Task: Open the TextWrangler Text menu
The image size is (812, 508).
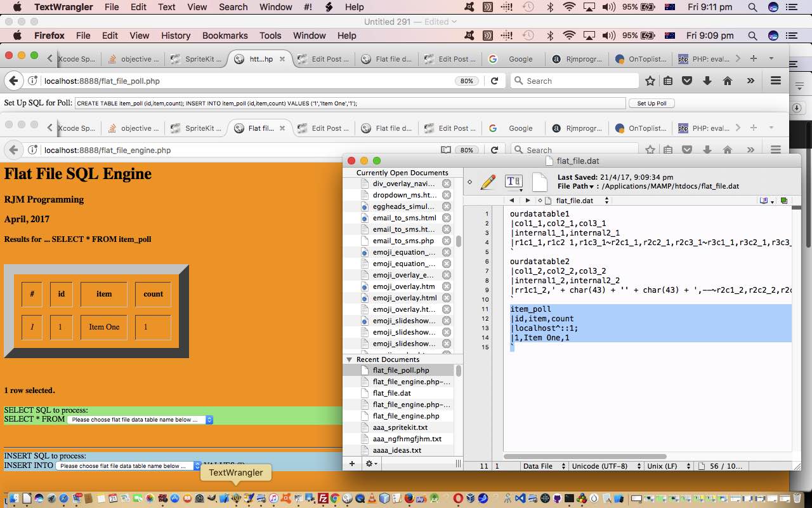Action: coord(166,7)
